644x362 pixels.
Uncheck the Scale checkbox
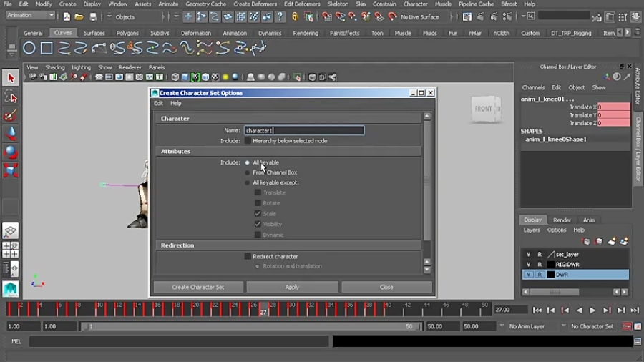(258, 213)
